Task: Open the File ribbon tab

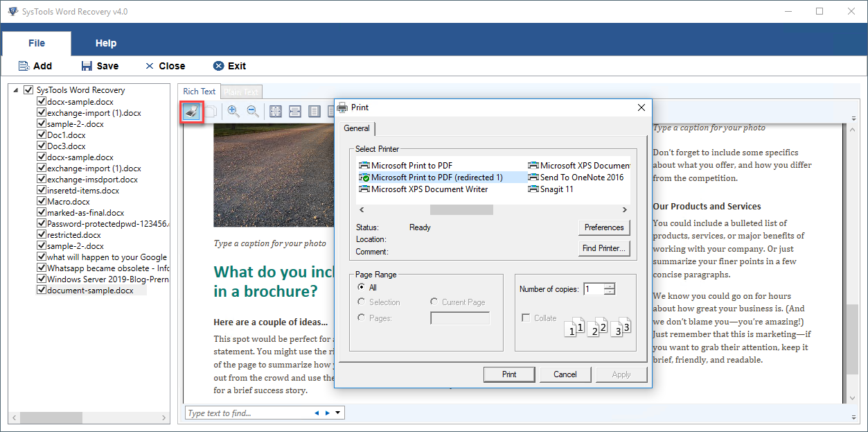Action: pyautogui.click(x=37, y=43)
